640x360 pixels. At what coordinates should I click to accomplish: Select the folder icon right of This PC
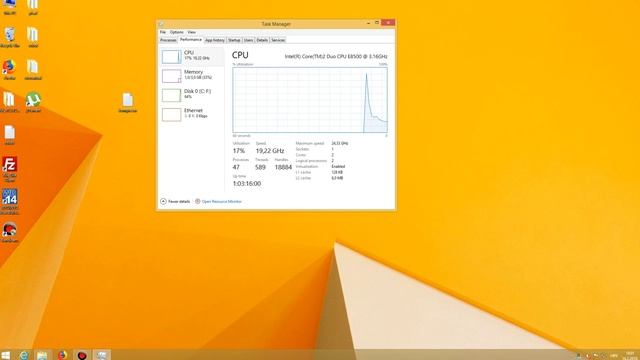tap(33, 7)
